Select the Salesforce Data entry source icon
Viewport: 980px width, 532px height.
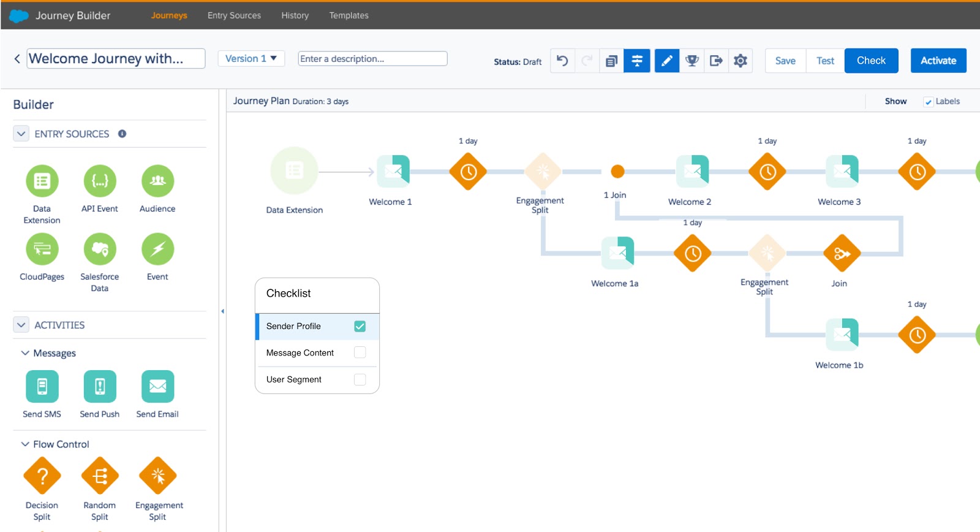coord(100,249)
